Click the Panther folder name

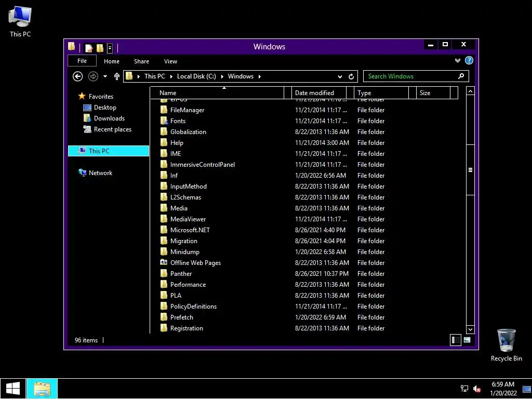[x=181, y=273]
